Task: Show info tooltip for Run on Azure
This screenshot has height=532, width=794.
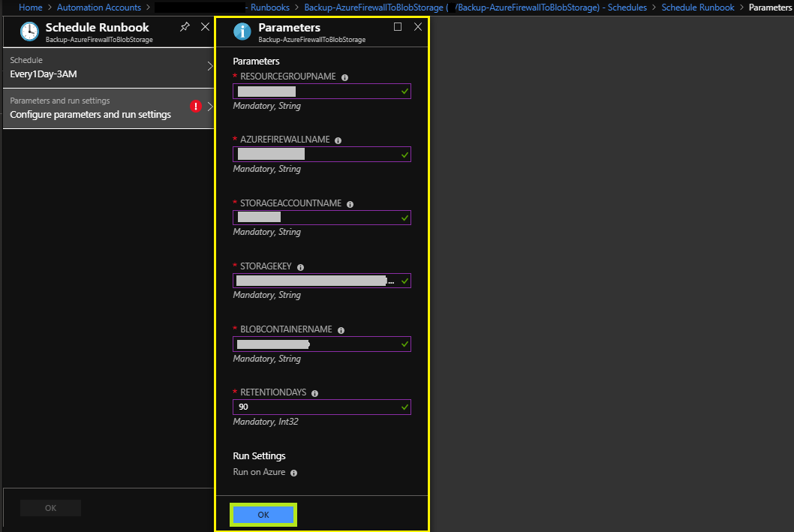Action: [x=293, y=473]
